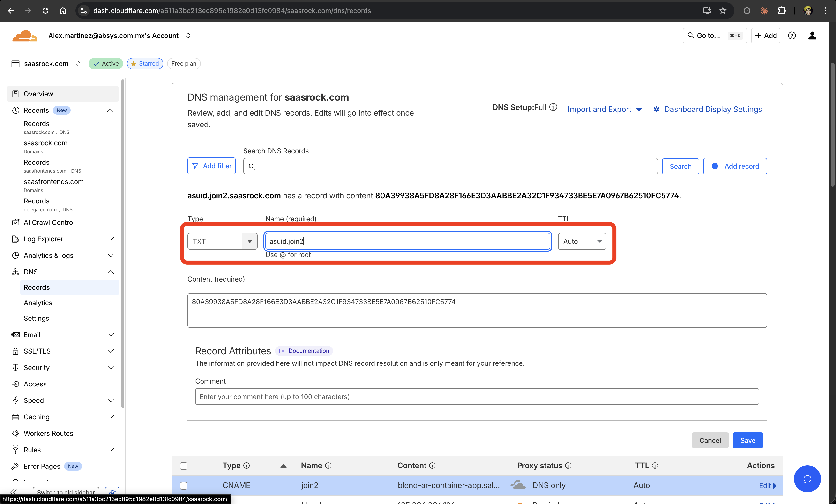
Task: Toggle the Starred status for saasrock.com
Action: click(x=145, y=63)
